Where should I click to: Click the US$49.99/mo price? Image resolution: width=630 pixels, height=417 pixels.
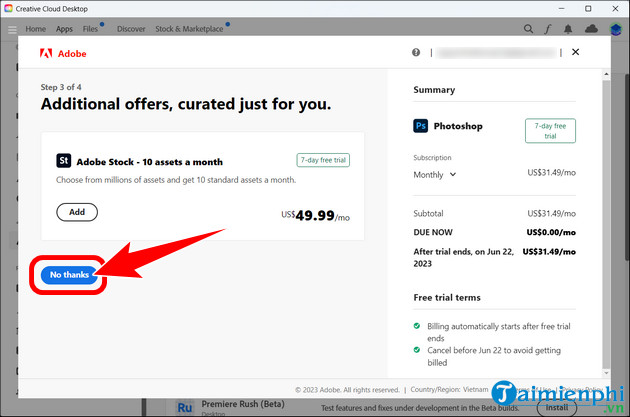pyautogui.click(x=315, y=216)
